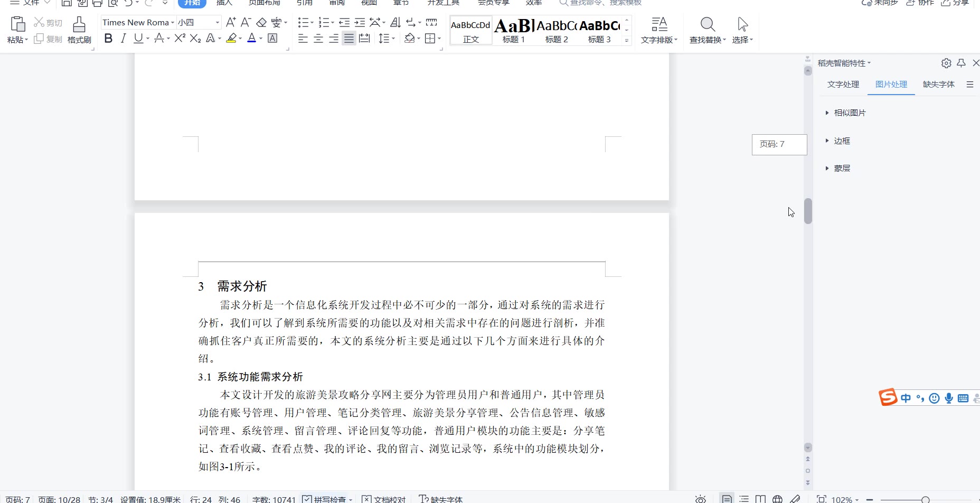Switch to 图片处理 tab
The width and height of the screenshot is (980, 503).
891,85
